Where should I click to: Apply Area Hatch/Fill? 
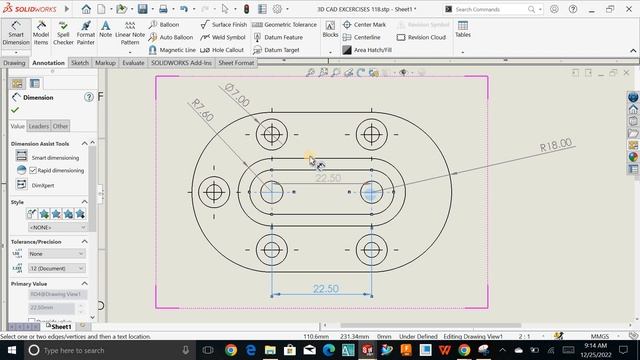(x=367, y=50)
